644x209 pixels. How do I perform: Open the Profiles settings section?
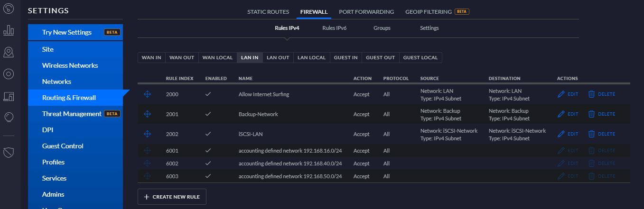pos(75,162)
